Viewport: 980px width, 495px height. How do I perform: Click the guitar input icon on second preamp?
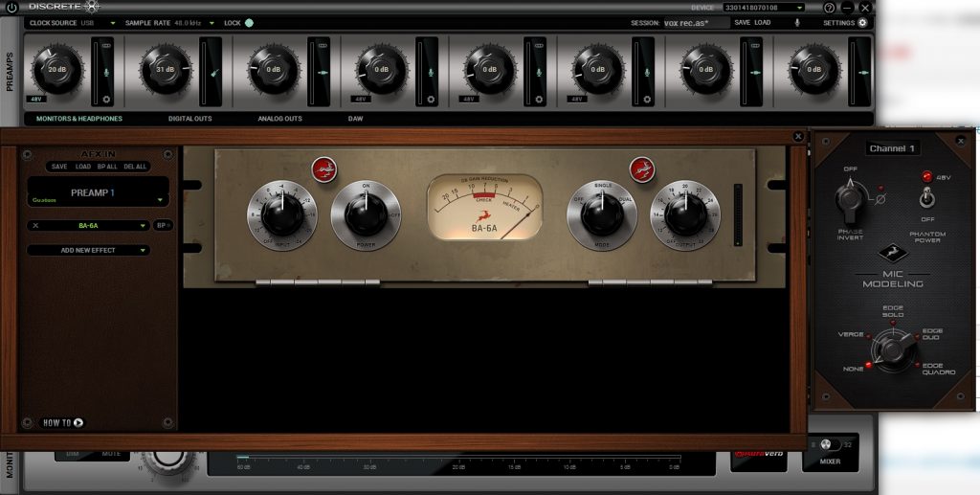coord(212,71)
